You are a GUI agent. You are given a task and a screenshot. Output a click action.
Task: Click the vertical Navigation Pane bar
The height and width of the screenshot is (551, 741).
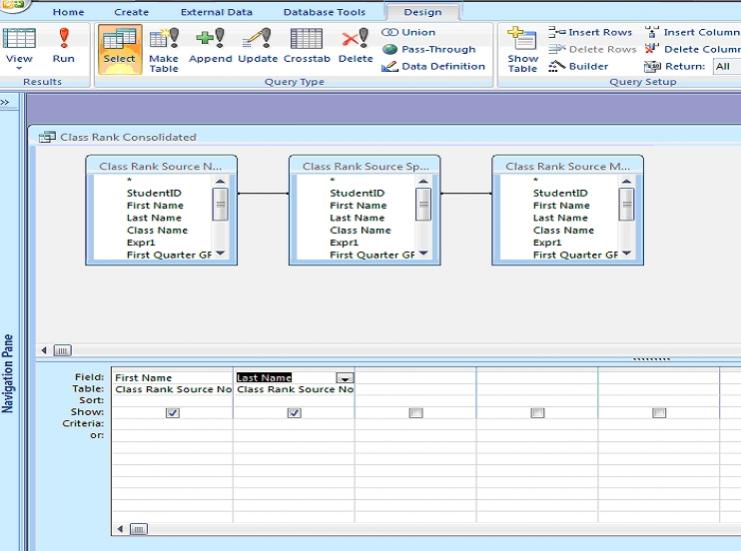point(8,373)
